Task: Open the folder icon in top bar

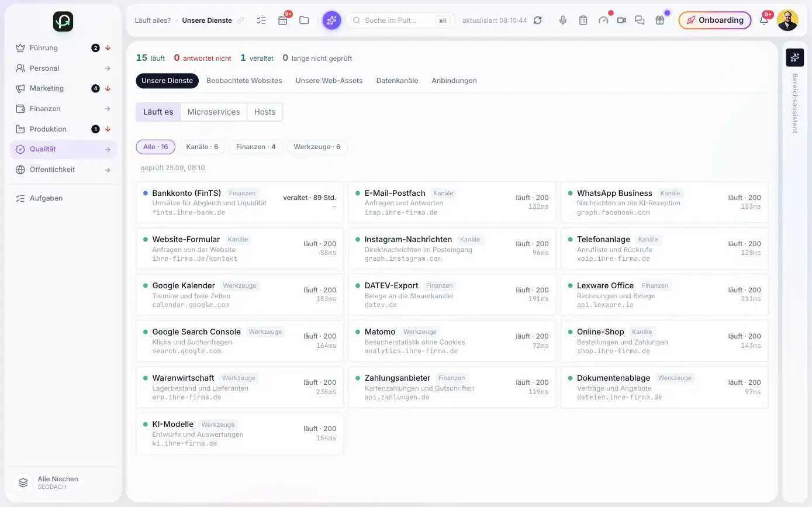Action: click(304, 20)
